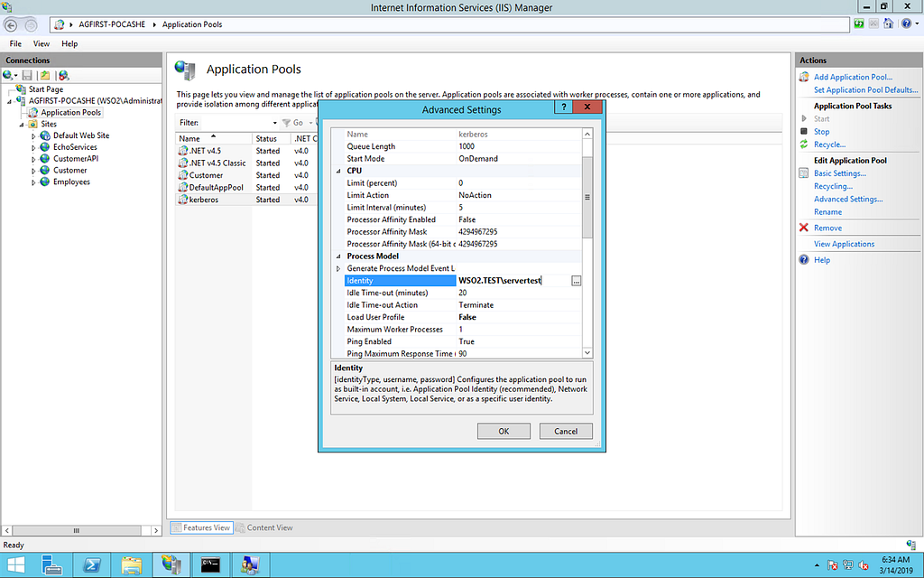Click the Up folder icon in Connections toolbar
The width and height of the screenshot is (924, 578).
coord(45,76)
